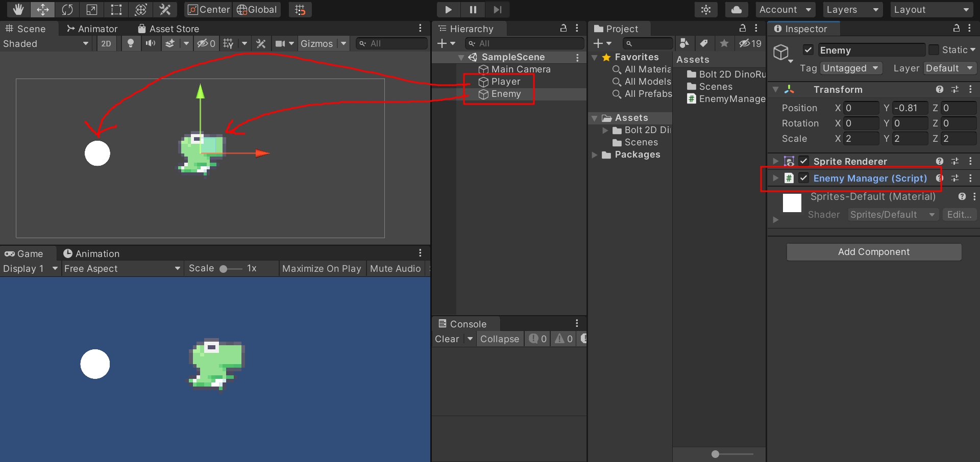
Task: Toggle scene effects icon
Action: (170, 43)
